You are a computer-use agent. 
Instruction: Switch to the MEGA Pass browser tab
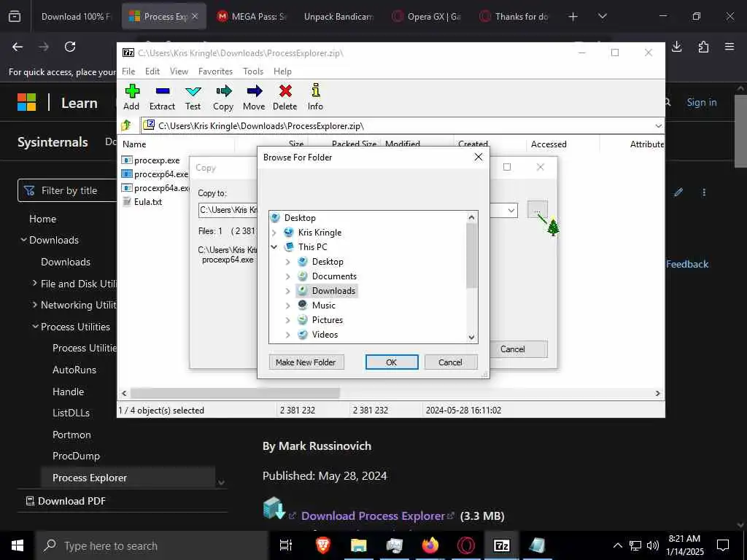(251, 16)
